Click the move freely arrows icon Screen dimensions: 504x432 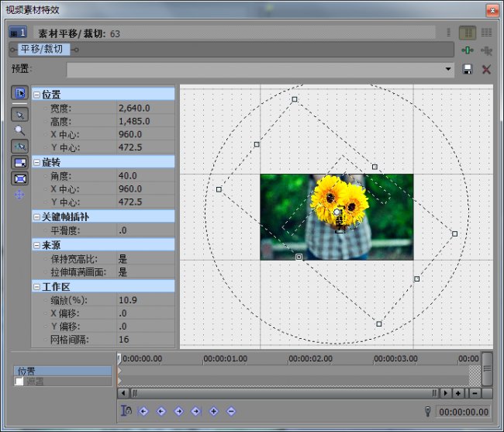[20, 195]
